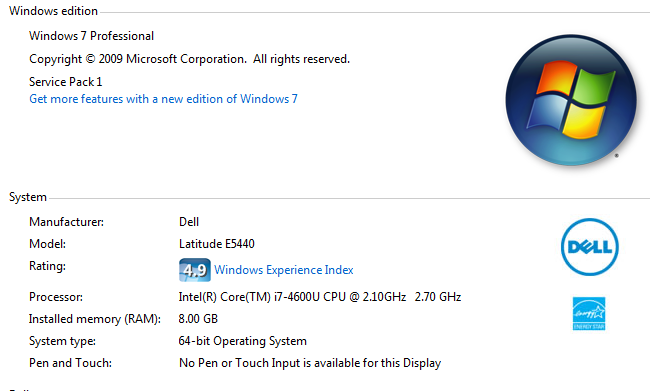Click the Installed memory (RAM) label
Image resolution: width=655 pixels, height=391 pixels.
coord(95,319)
